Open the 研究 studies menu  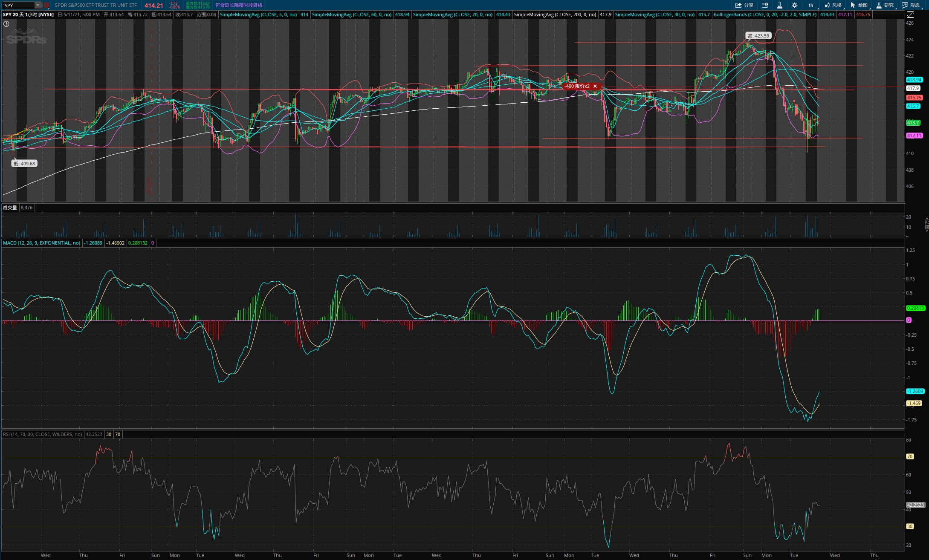(885, 5)
